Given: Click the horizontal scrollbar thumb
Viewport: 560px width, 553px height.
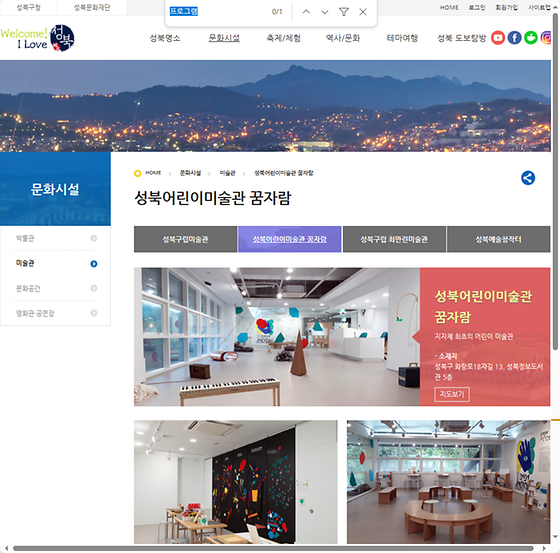Looking at the screenshot, I should (x=273, y=548).
